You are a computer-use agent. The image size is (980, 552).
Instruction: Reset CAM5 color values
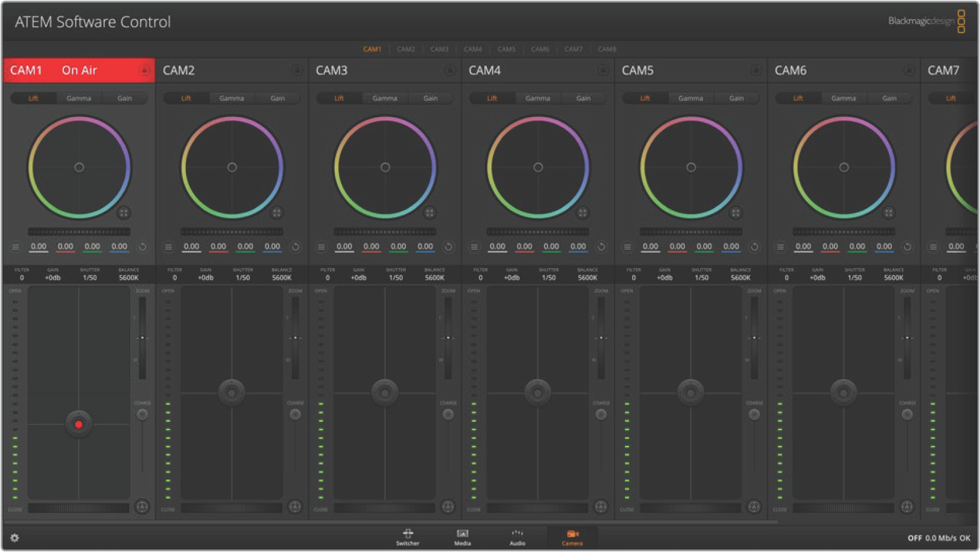coord(754,247)
